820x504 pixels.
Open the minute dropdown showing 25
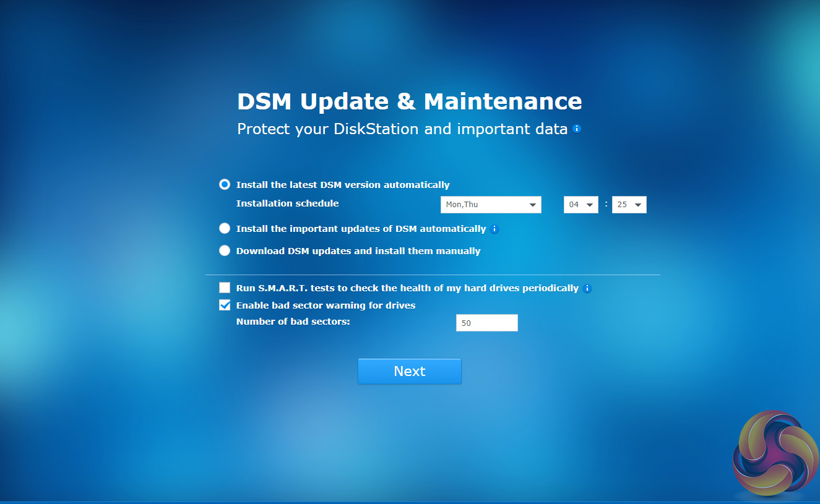(x=629, y=205)
